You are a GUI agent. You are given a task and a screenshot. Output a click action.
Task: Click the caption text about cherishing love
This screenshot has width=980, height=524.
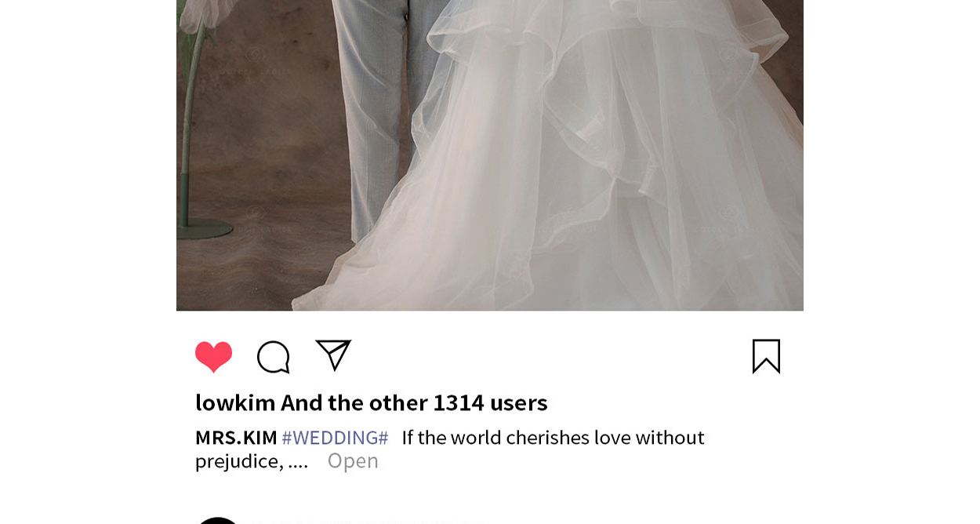553,438
